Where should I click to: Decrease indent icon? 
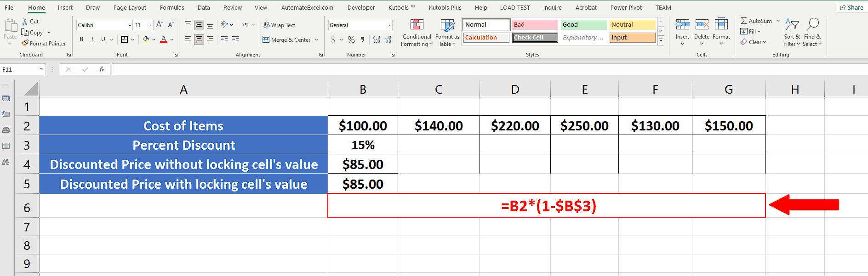[224, 40]
